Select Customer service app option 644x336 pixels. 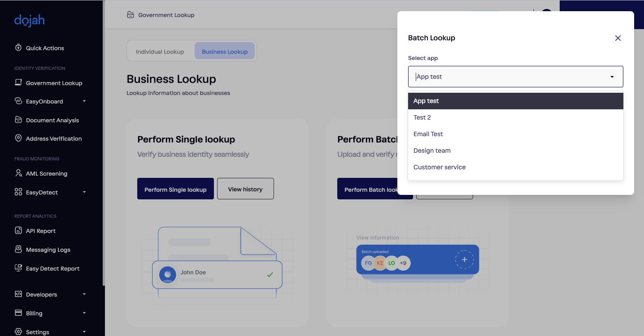tap(439, 167)
